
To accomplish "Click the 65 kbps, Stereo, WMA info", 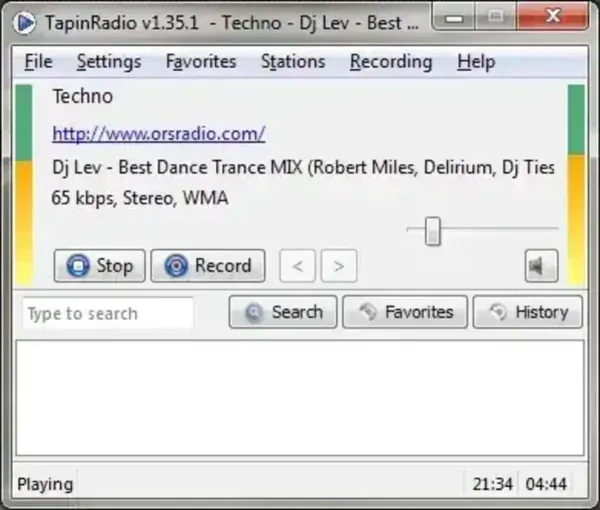I will point(140,198).
